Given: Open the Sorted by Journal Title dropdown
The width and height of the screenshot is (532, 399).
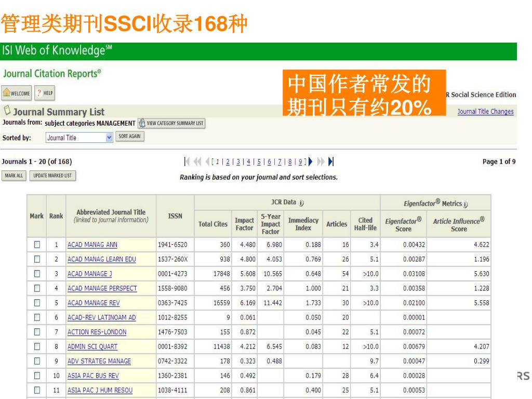Looking at the screenshot, I should [x=79, y=137].
